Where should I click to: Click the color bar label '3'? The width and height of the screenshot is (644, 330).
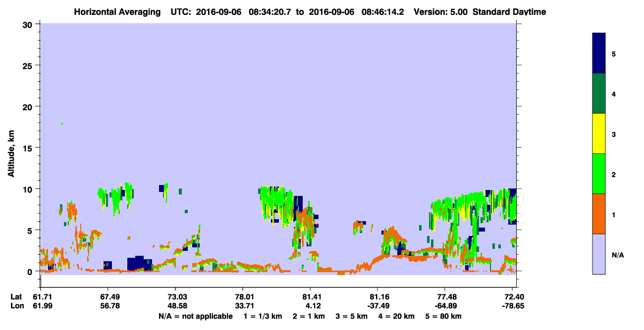614,134
